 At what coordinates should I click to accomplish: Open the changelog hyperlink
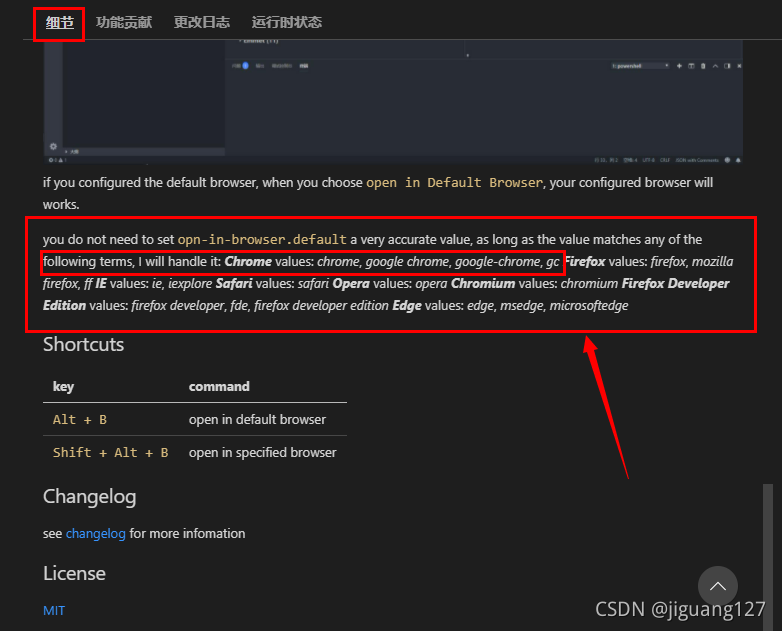[x=96, y=534]
